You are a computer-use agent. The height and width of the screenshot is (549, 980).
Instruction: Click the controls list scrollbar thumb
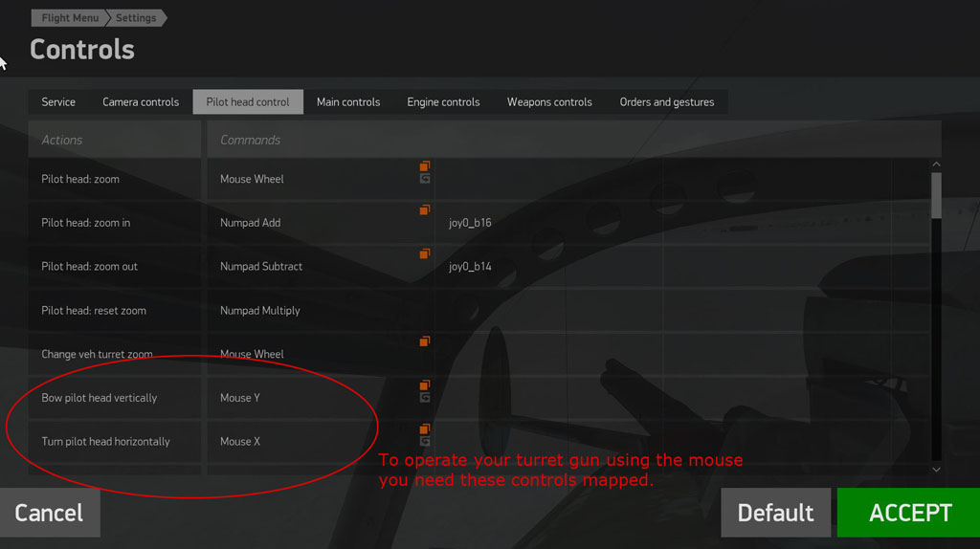936,195
